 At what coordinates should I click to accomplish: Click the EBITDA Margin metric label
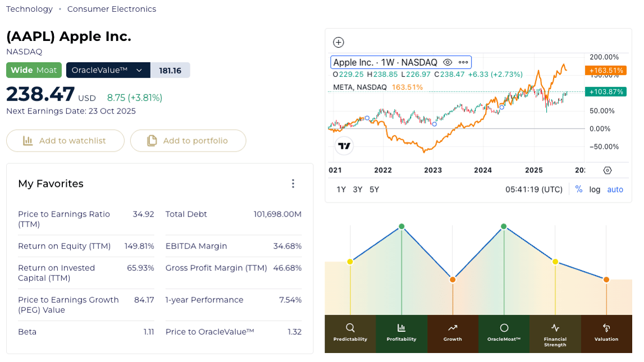(x=197, y=246)
